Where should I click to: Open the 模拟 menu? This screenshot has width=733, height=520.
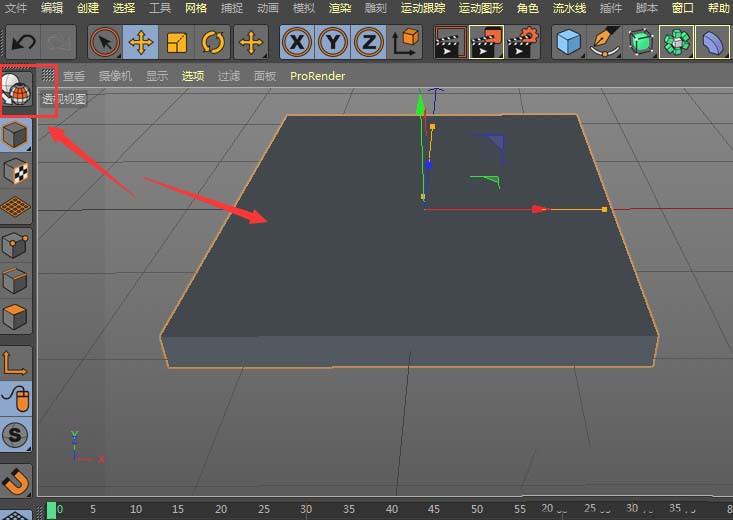coord(304,8)
